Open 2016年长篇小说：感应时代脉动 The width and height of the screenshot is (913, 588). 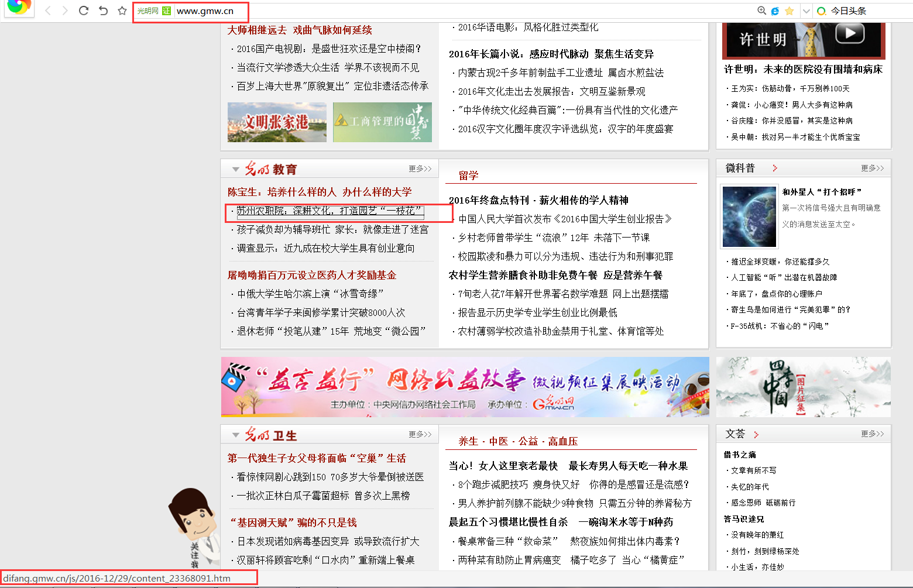(x=551, y=54)
